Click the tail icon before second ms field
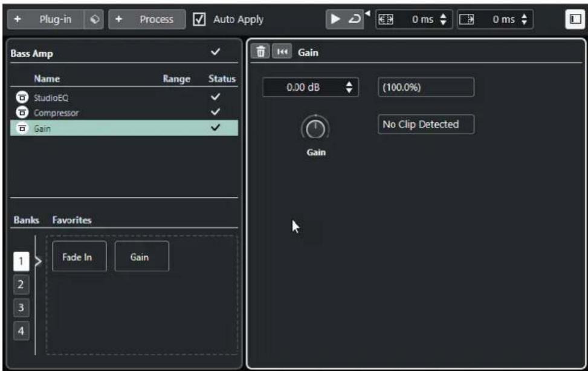Image resolution: width=588 pixels, height=371 pixels. (x=467, y=19)
